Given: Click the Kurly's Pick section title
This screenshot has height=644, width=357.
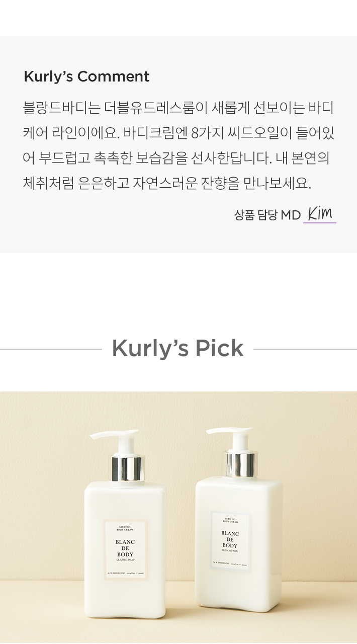Looking at the screenshot, I should pyautogui.click(x=177, y=348).
